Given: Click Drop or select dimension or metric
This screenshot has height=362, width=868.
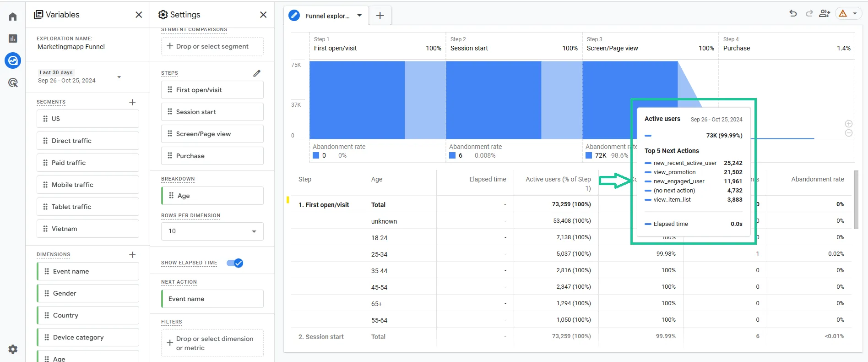Looking at the screenshot, I should tap(212, 343).
